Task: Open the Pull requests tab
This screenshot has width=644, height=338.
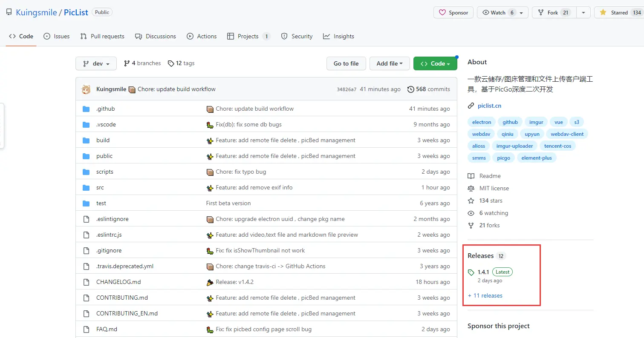Action: pos(102,36)
